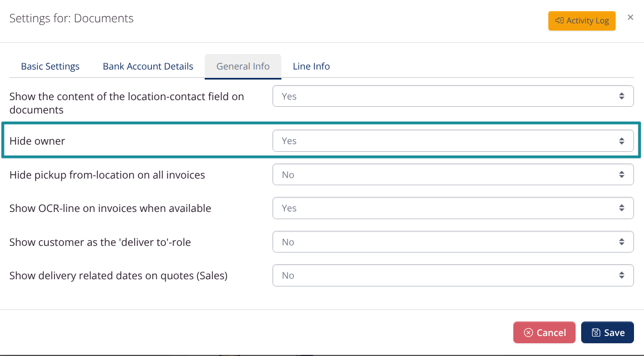
Task: Save the document settings
Action: coord(607,333)
